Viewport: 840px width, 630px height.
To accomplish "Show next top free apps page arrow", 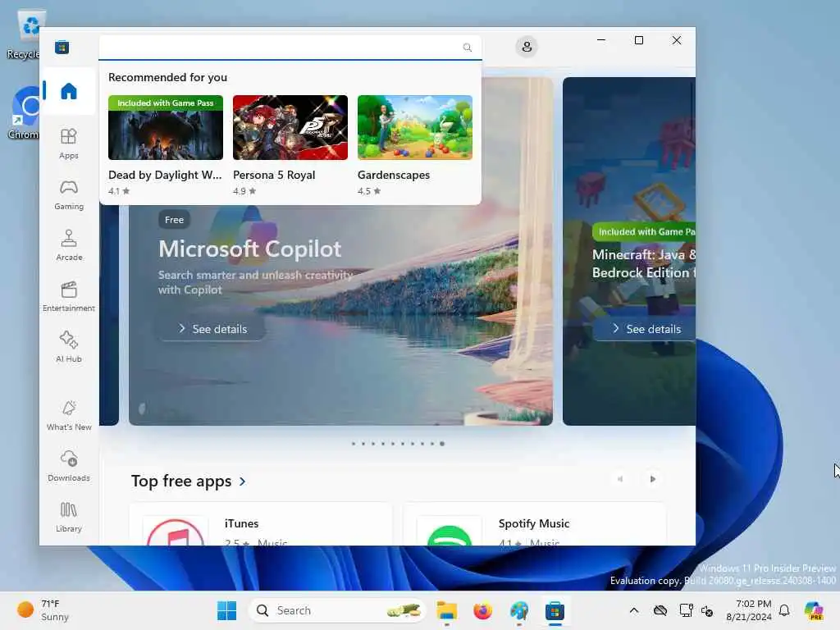I will 652,479.
